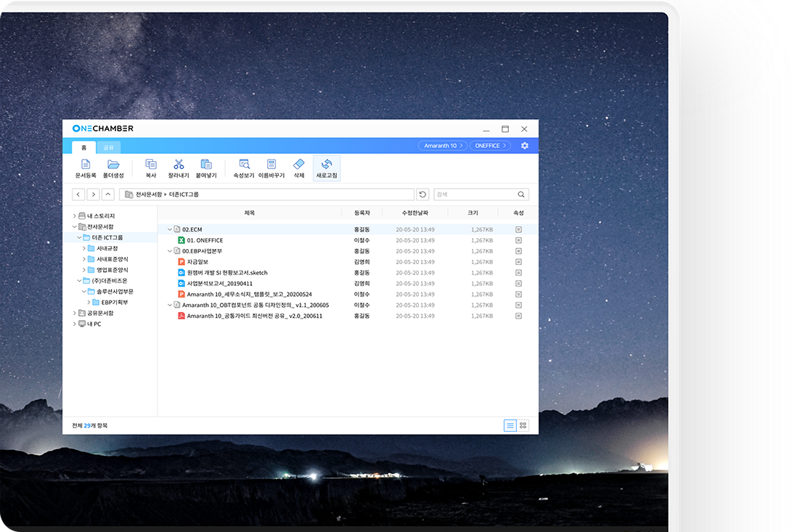Switch to list view layout toggle
Viewport: 792px width, 532px height.
tap(510, 425)
